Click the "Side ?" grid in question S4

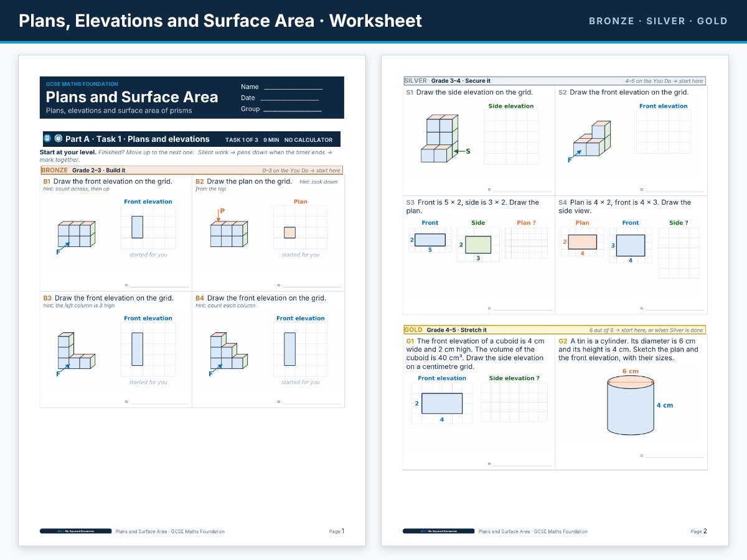click(679, 253)
